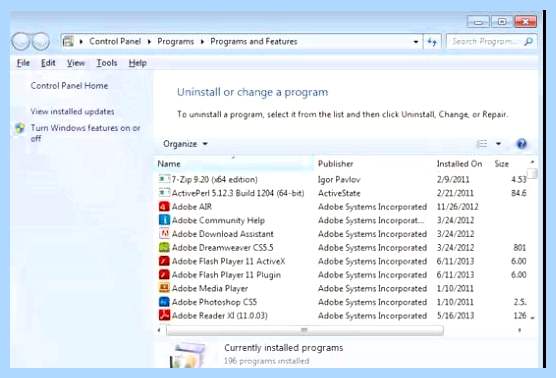Expand the arrow after Programs breadcrumb
The image size is (556, 378).
tap(202, 42)
